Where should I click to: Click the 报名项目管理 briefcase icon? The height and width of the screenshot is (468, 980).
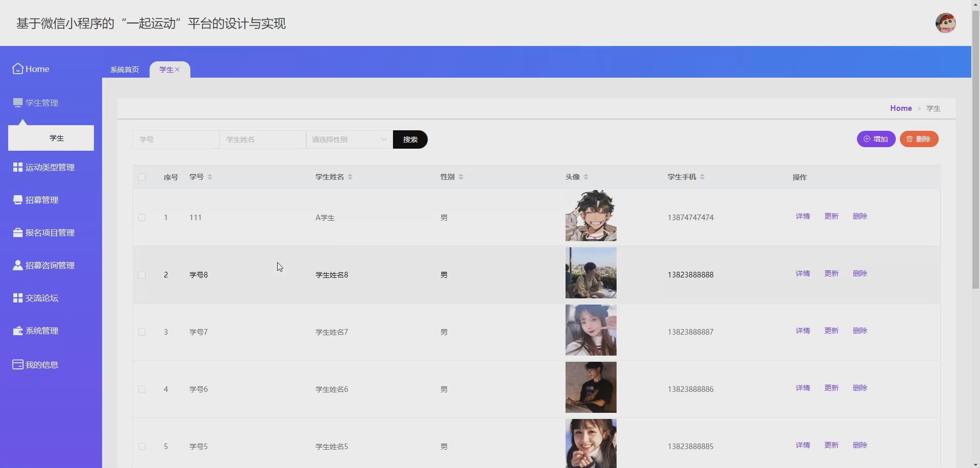click(18, 232)
